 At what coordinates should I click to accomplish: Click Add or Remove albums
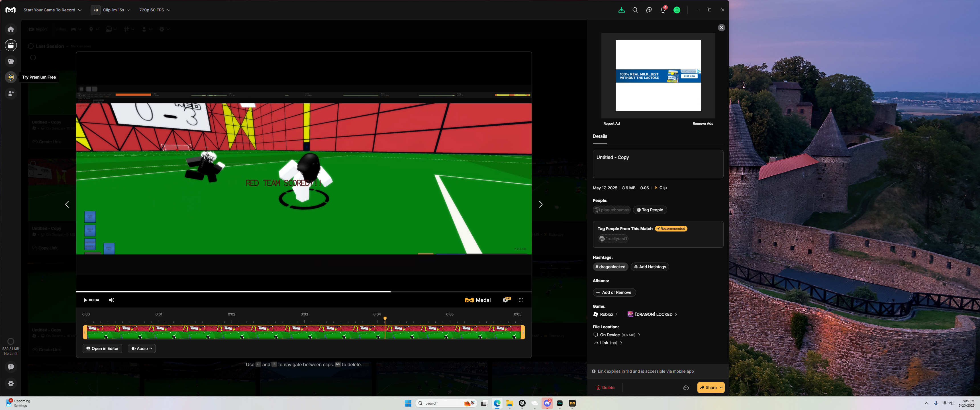(x=614, y=292)
